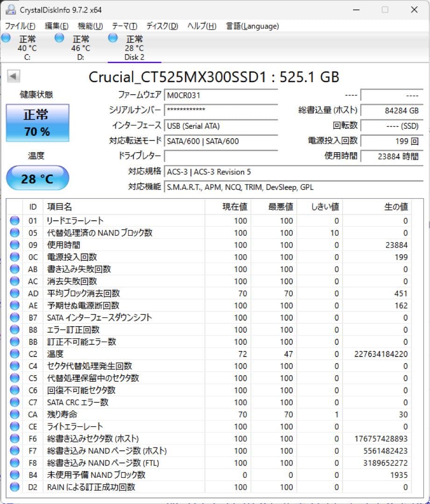This screenshot has height=504, width=430.
Task: Open the ディスク(D) menu
Action: pyautogui.click(x=162, y=26)
